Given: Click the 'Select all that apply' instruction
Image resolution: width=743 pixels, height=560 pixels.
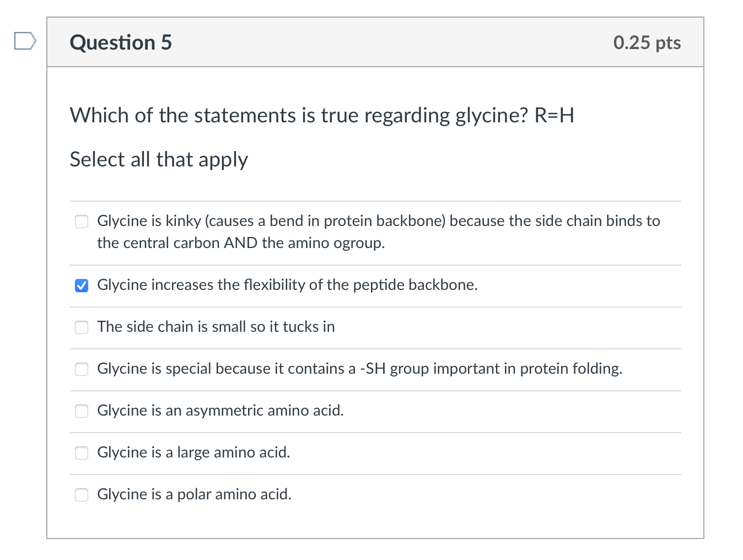Looking at the screenshot, I should coord(159,159).
